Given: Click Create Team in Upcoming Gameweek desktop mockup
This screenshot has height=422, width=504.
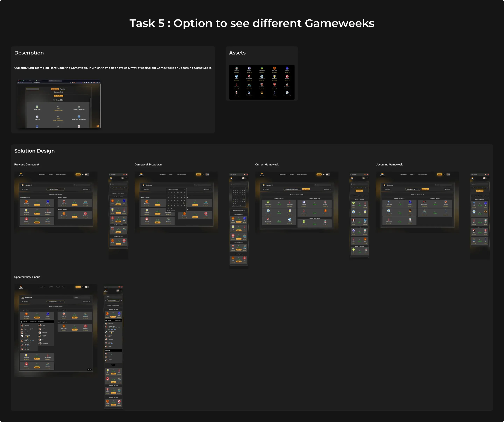Looking at the screenshot, I should click(425, 189).
